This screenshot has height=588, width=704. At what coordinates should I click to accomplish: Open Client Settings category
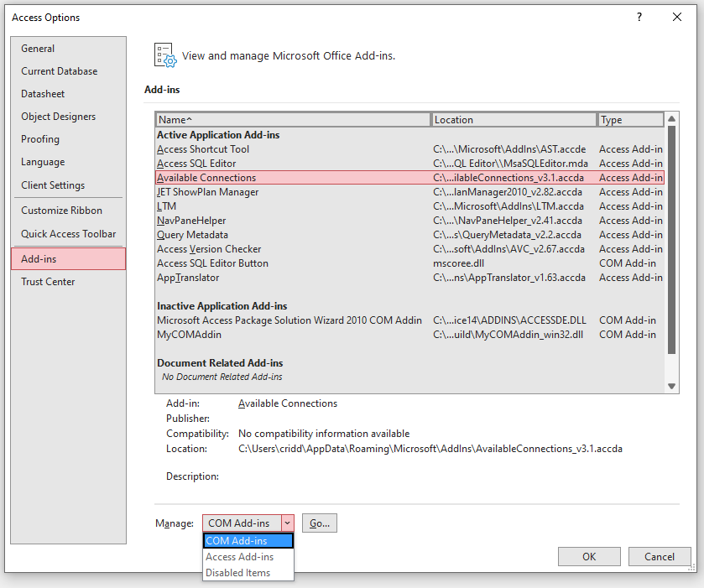pyautogui.click(x=68, y=185)
